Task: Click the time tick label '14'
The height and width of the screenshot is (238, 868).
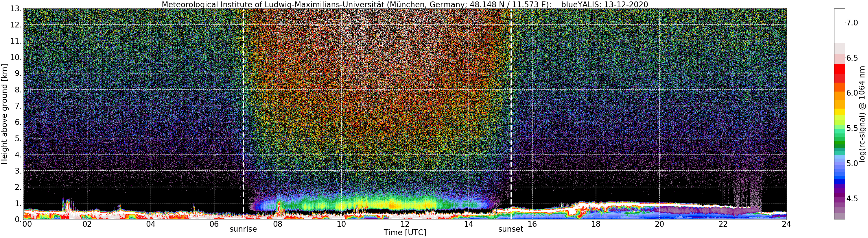Action: pyautogui.click(x=468, y=224)
